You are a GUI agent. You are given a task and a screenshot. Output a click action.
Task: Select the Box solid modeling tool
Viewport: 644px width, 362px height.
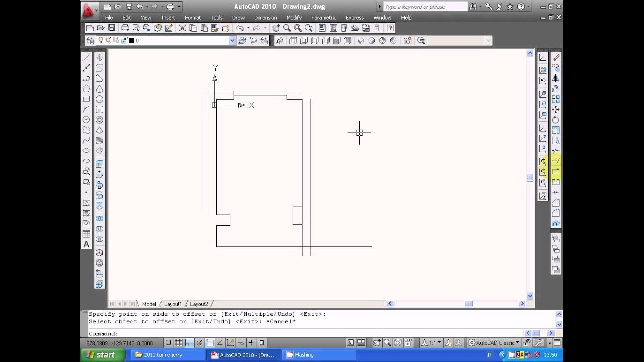pos(99,68)
